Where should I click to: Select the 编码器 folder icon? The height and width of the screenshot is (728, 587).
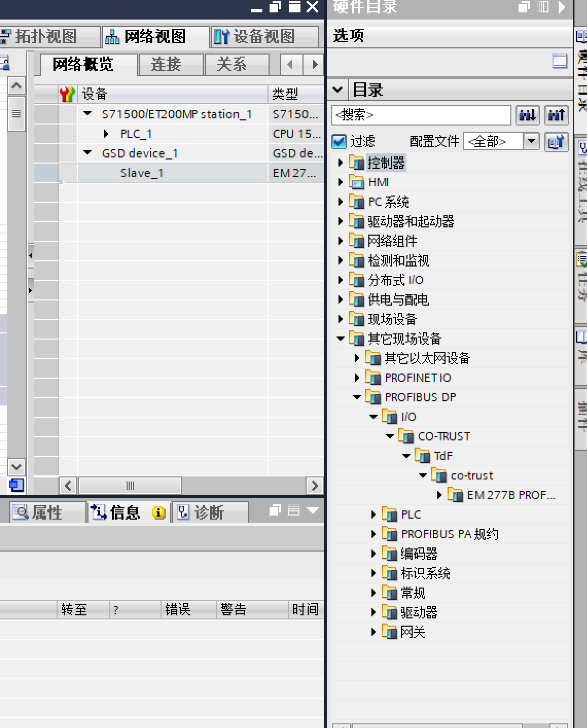pos(389,554)
